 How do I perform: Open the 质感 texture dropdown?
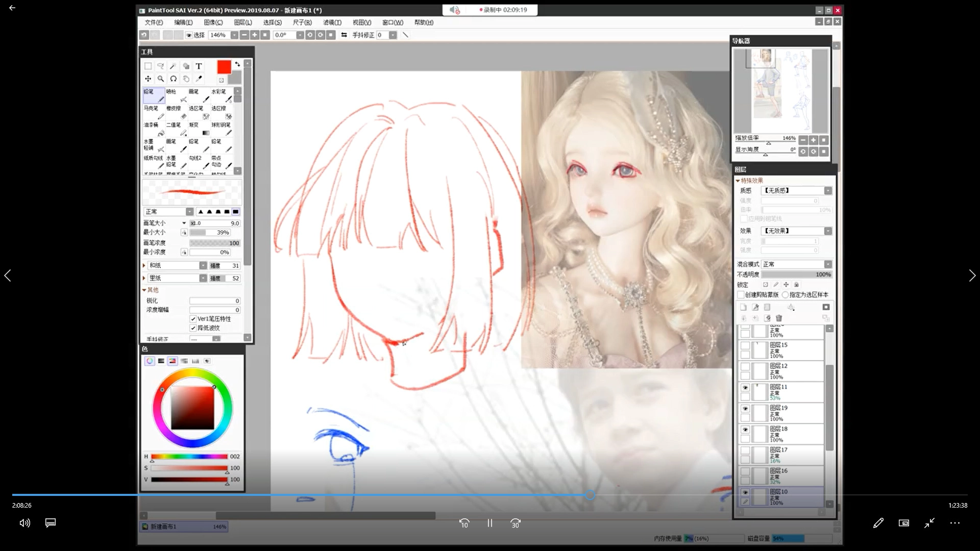point(828,190)
